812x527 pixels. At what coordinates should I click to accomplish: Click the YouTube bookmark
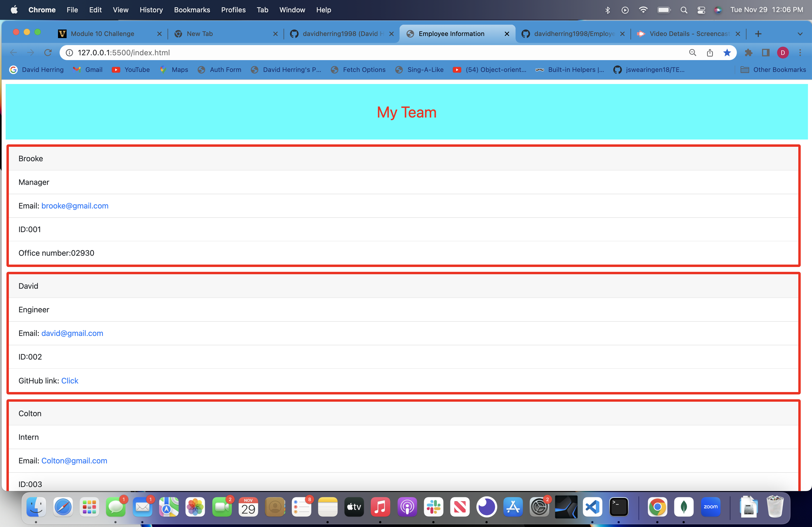[x=131, y=69]
